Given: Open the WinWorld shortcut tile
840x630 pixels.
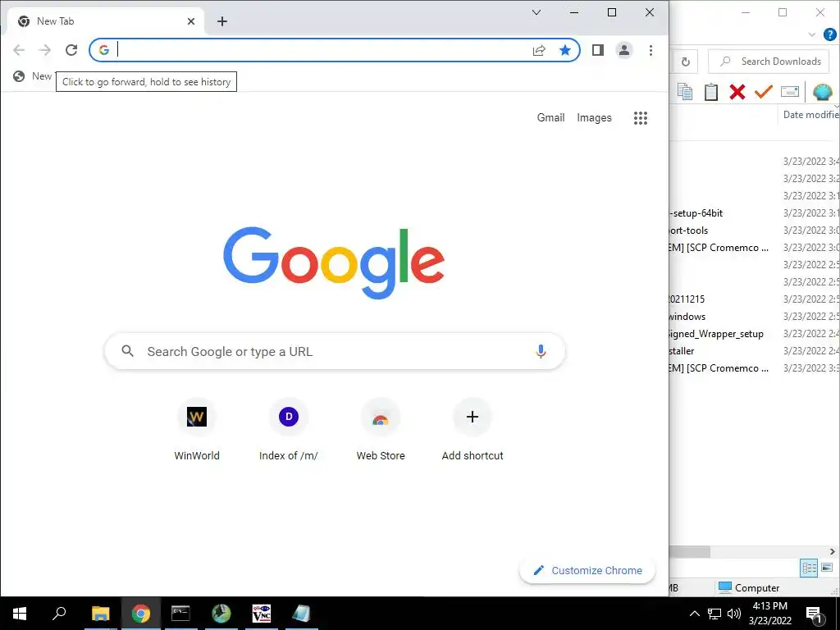Looking at the screenshot, I should pos(197,430).
